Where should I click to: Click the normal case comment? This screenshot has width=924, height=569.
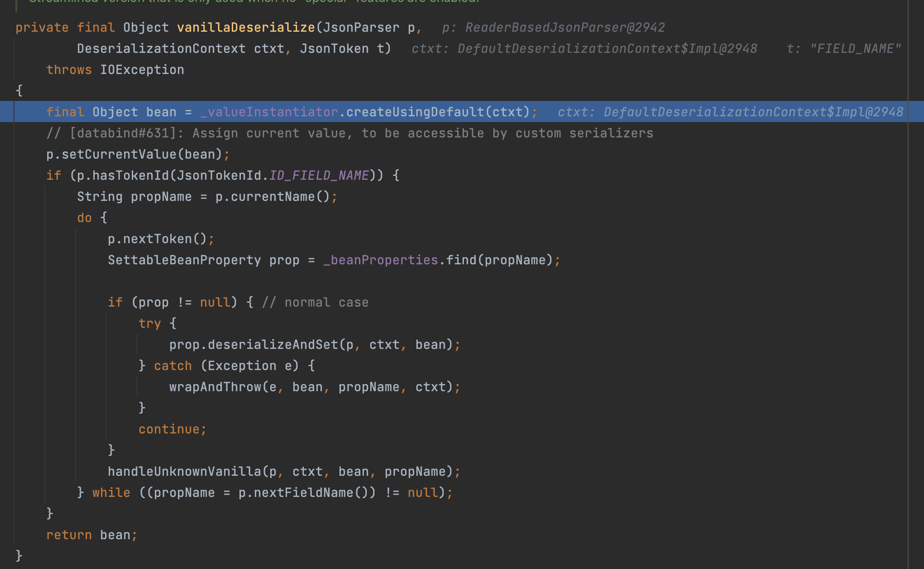pyautogui.click(x=316, y=302)
